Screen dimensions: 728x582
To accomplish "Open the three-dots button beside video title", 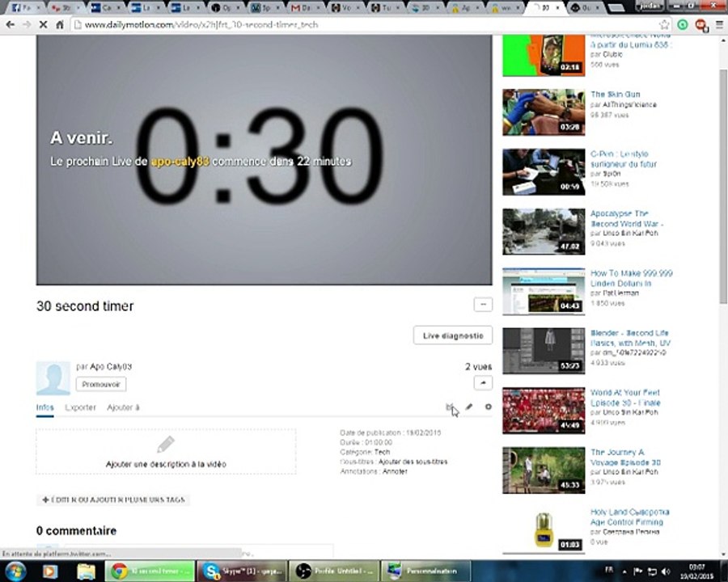I will click(483, 305).
